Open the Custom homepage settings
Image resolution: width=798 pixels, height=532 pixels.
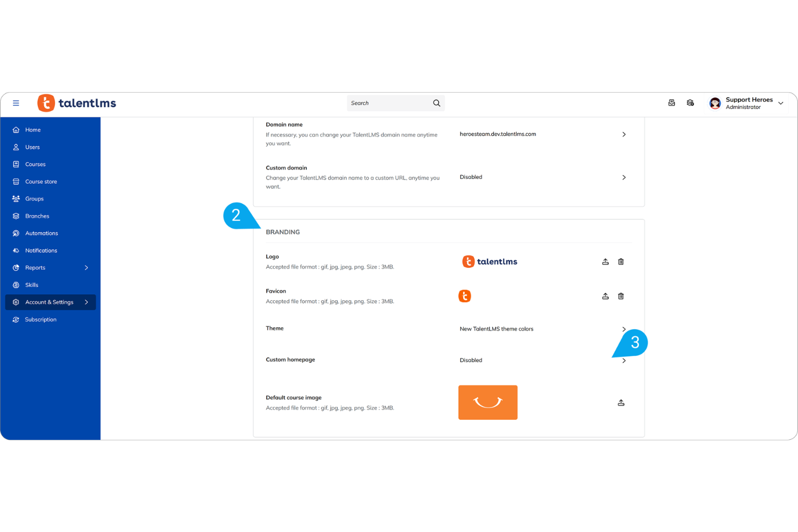point(624,361)
